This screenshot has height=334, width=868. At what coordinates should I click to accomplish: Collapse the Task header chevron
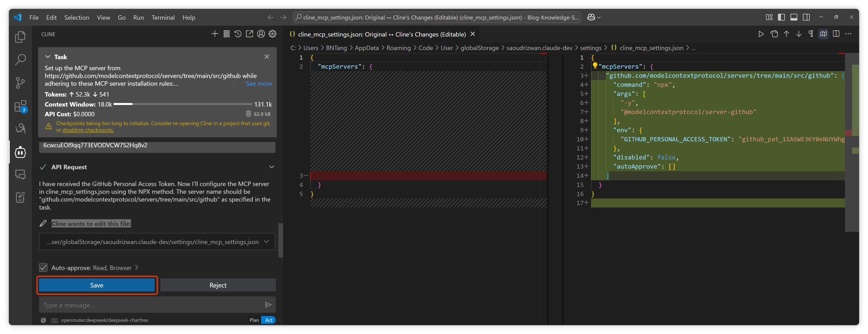pyautogui.click(x=48, y=57)
